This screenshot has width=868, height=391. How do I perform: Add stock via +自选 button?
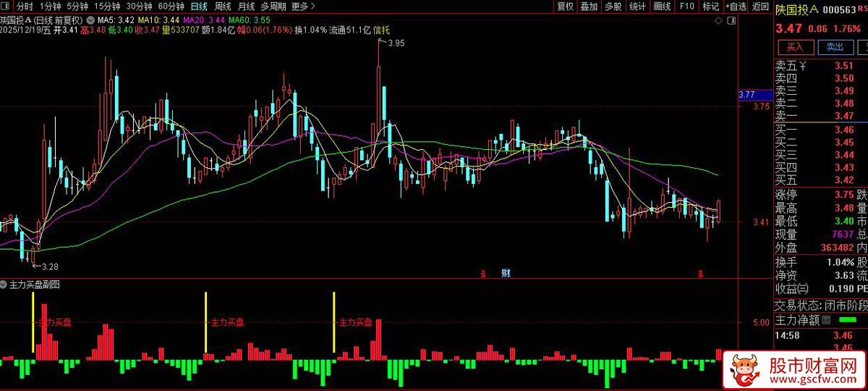click(x=735, y=7)
